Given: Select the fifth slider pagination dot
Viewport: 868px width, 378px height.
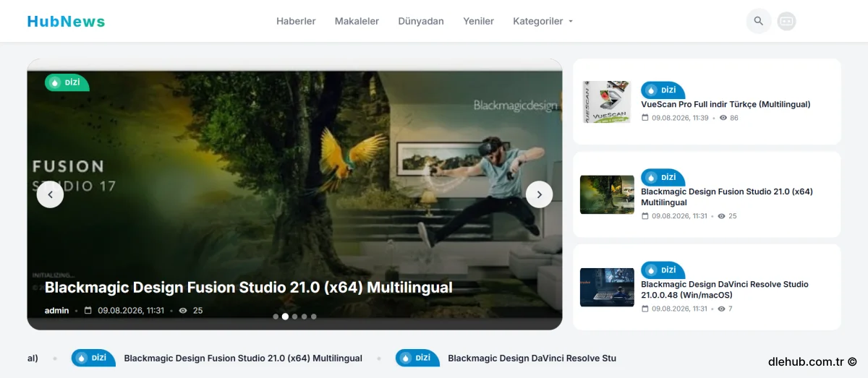Looking at the screenshot, I should coord(313,317).
